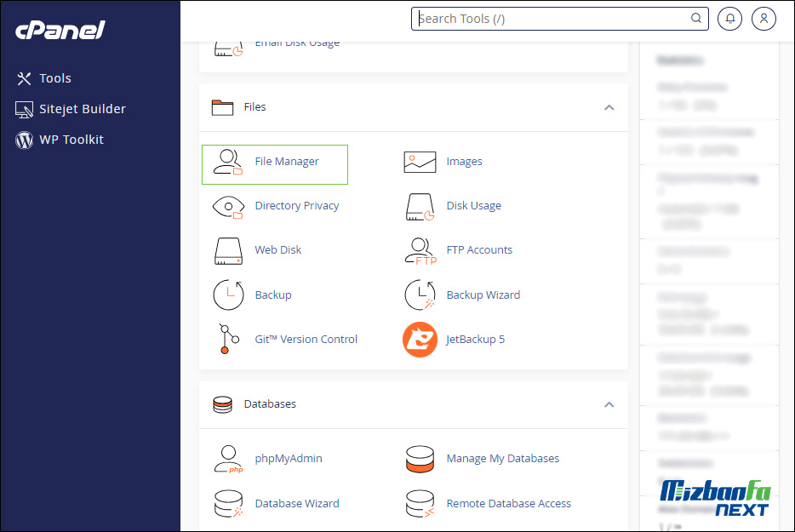Click the WordPress logo icon in sidebar
Image resolution: width=795 pixels, height=532 pixels.
[24, 140]
